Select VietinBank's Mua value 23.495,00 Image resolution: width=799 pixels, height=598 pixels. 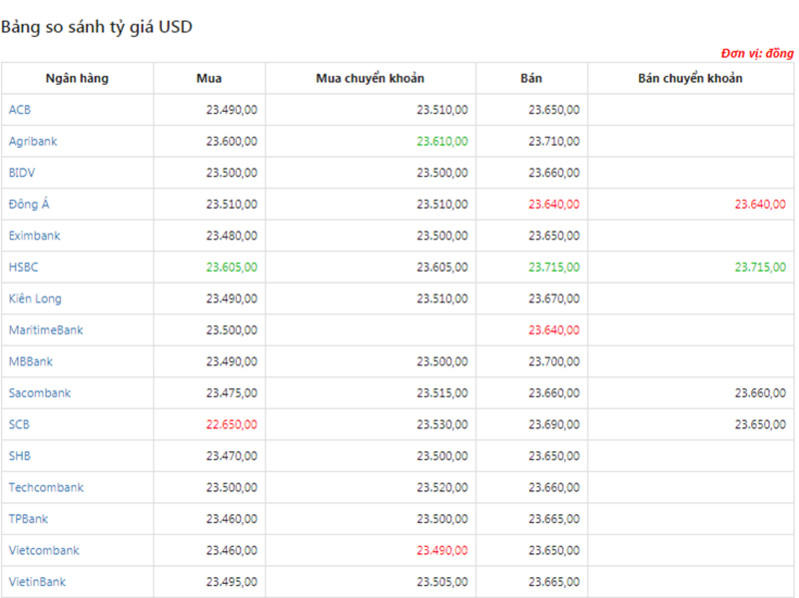click(x=231, y=582)
